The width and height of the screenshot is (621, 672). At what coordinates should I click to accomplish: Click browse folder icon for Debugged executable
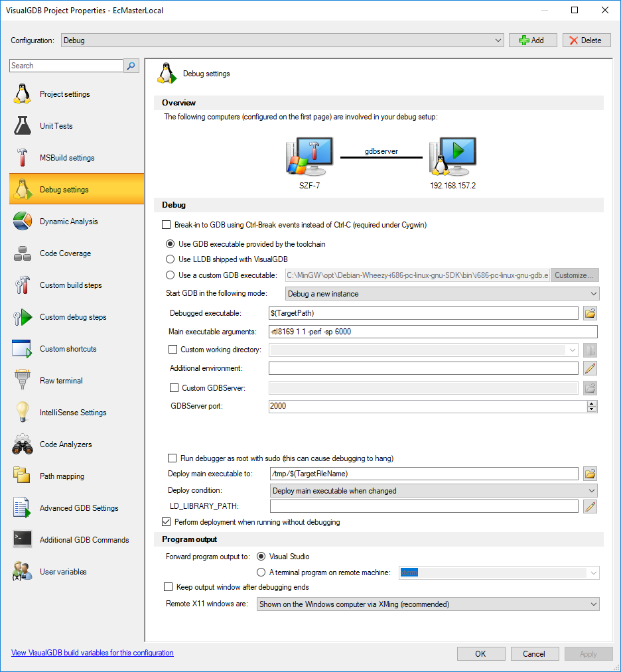pyautogui.click(x=590, y=313)
